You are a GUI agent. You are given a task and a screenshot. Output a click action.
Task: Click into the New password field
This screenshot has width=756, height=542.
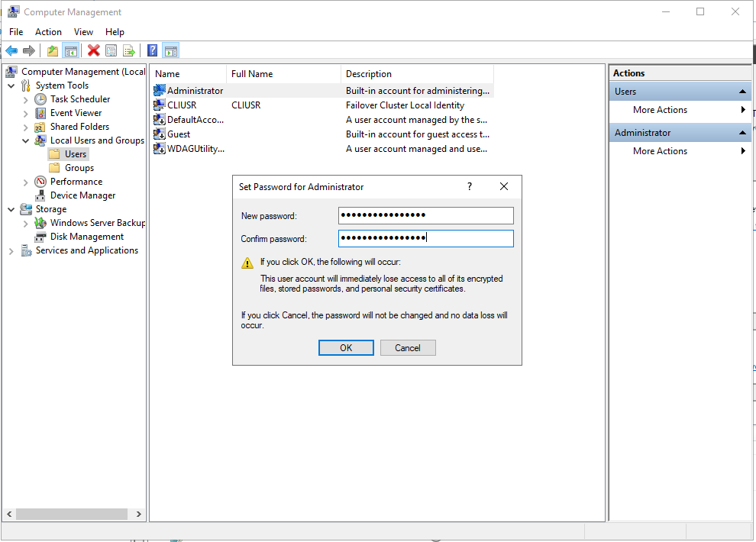click(425, 215)
